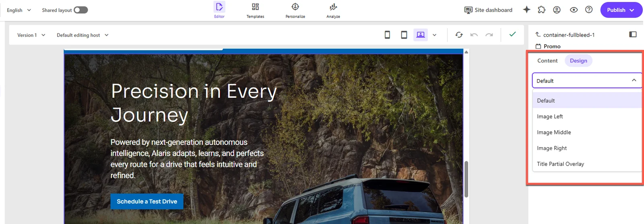The height and width of the screenshot is (224, 644).
Task: Click the canvas scroll up arrow
Action: pos(466,52)
